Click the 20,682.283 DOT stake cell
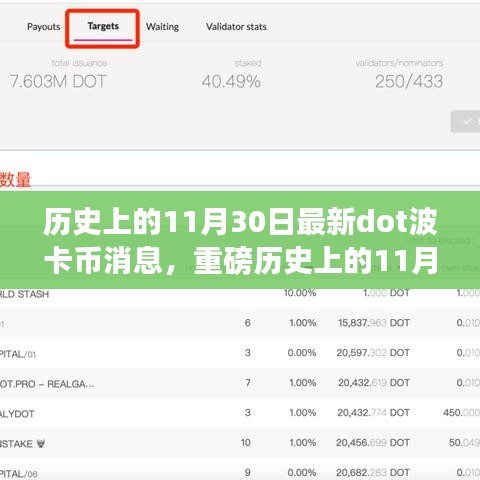Screen dimensions: 480x480 pyautogui.click(x=373, y=473)
